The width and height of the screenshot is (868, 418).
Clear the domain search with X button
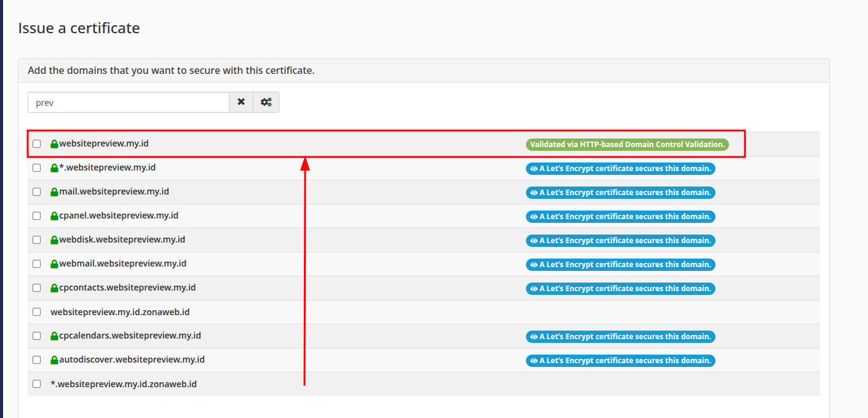coord(241,102)
